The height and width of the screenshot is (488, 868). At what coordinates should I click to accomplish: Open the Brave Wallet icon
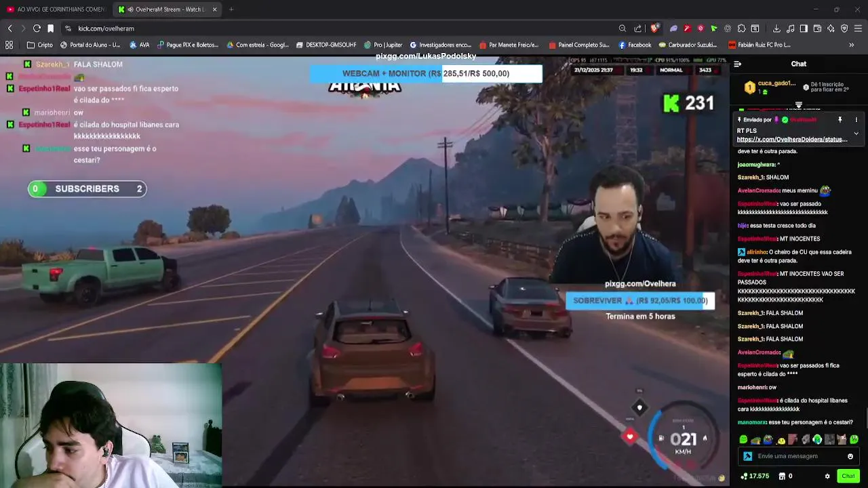coord(817,28)
